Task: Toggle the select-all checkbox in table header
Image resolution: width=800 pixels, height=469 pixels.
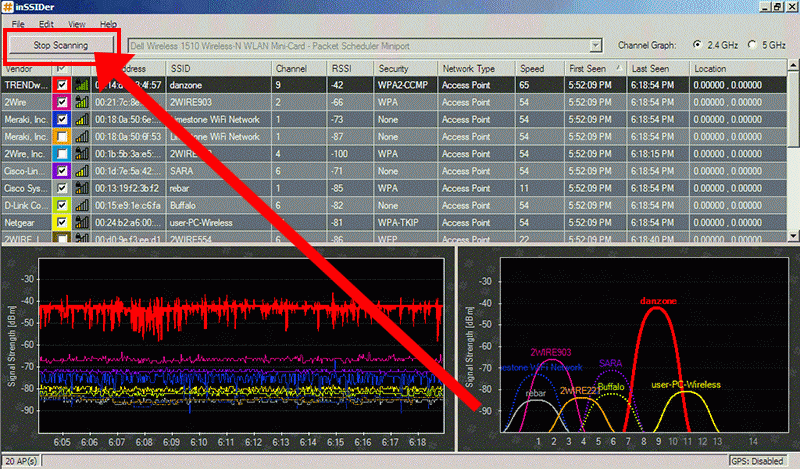Action: click(63, 68)
